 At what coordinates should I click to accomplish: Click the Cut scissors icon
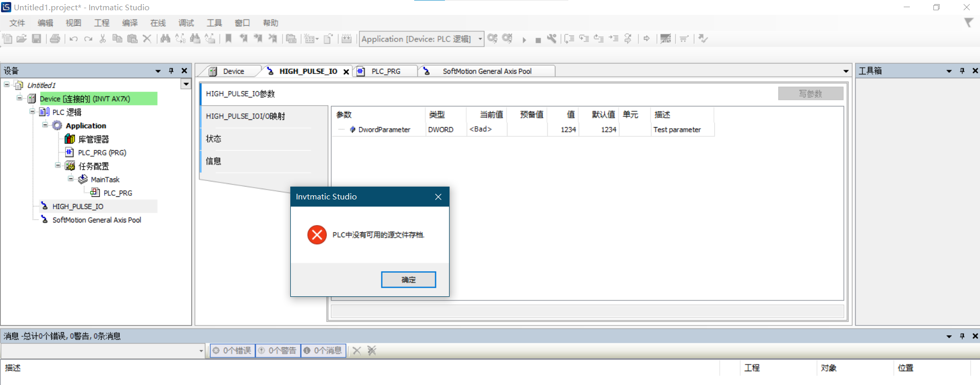102,38
